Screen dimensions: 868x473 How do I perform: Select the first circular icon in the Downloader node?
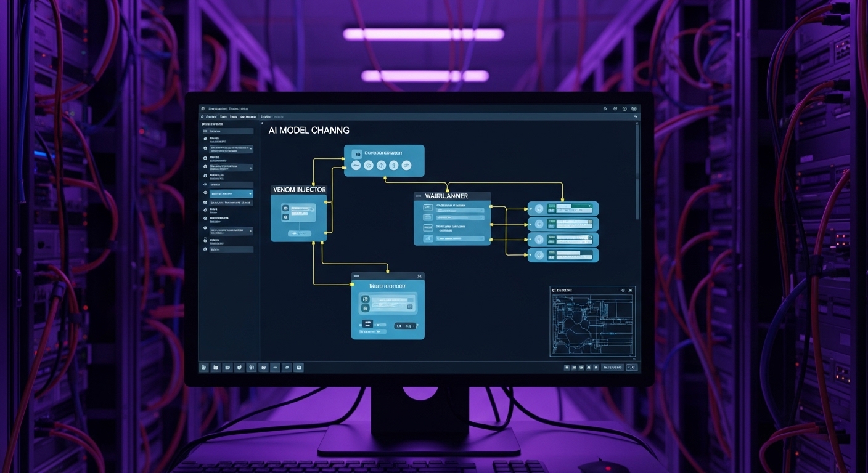pos(356,164)
